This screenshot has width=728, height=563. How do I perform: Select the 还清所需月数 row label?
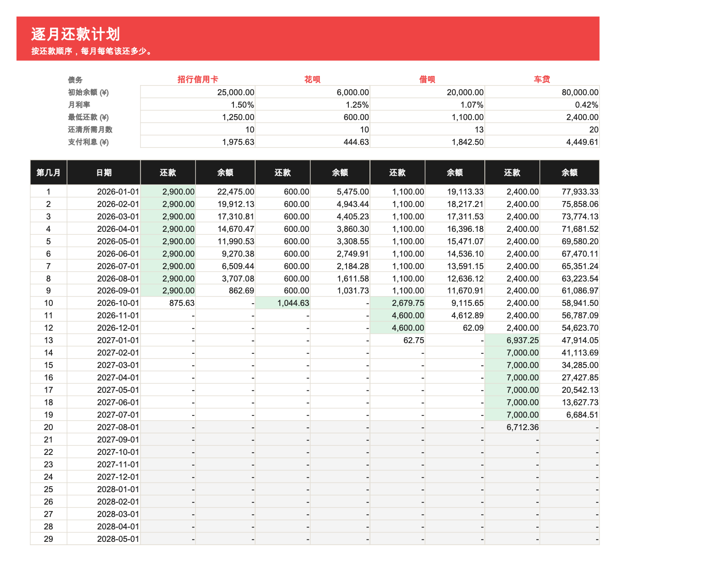(x=90, y=129)
